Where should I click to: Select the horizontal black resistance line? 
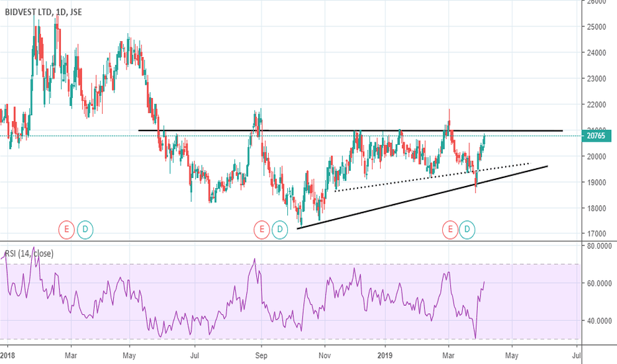point(350,130)
